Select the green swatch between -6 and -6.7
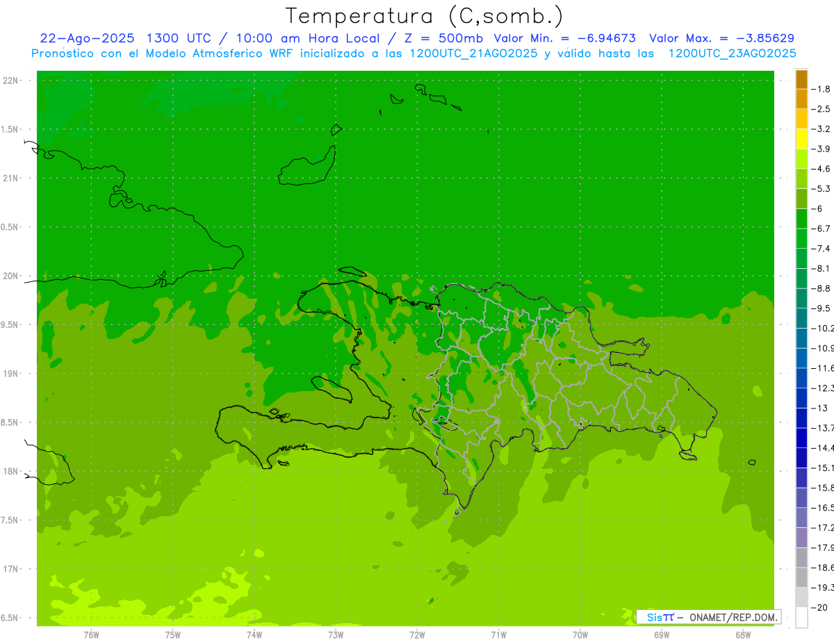Image resolution: width=834 pixels, height=644 pixels. pyautogui.click(x=802, y=219)
